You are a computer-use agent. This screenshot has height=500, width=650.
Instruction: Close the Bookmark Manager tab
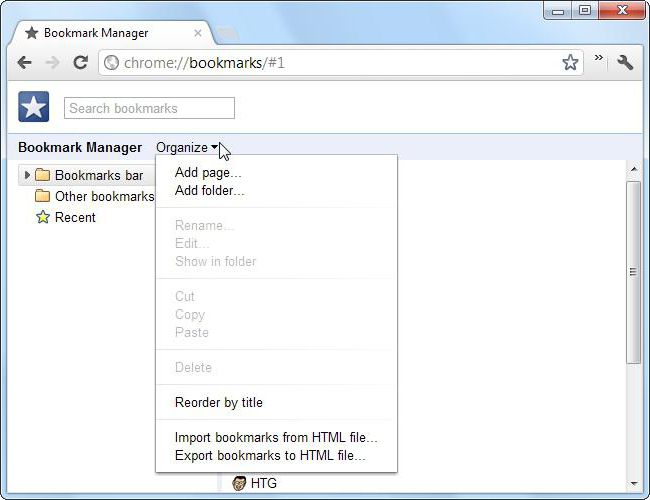[x=198, y=33]
